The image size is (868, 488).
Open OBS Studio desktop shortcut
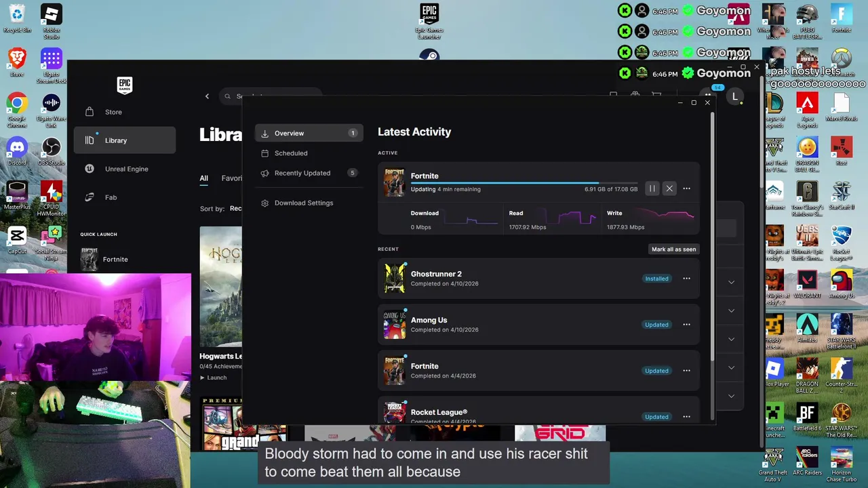point(51,151)
